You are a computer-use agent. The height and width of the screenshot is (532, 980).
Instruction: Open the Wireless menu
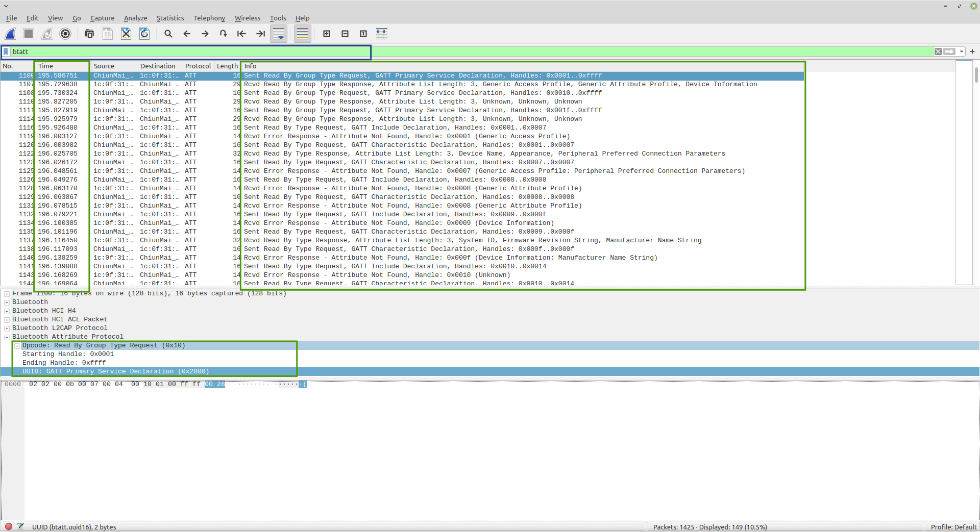(248, 18)
